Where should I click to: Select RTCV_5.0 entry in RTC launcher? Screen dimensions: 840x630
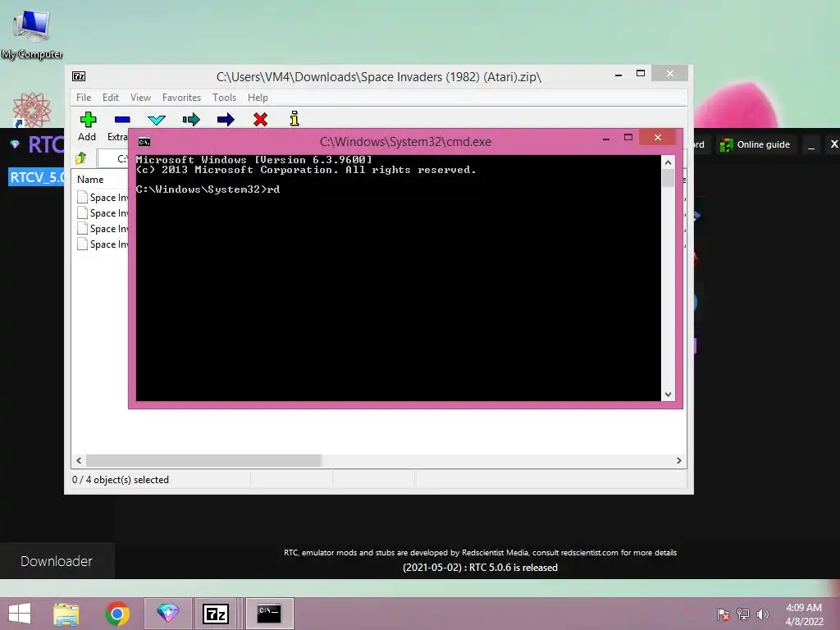(x=36, y=177)
